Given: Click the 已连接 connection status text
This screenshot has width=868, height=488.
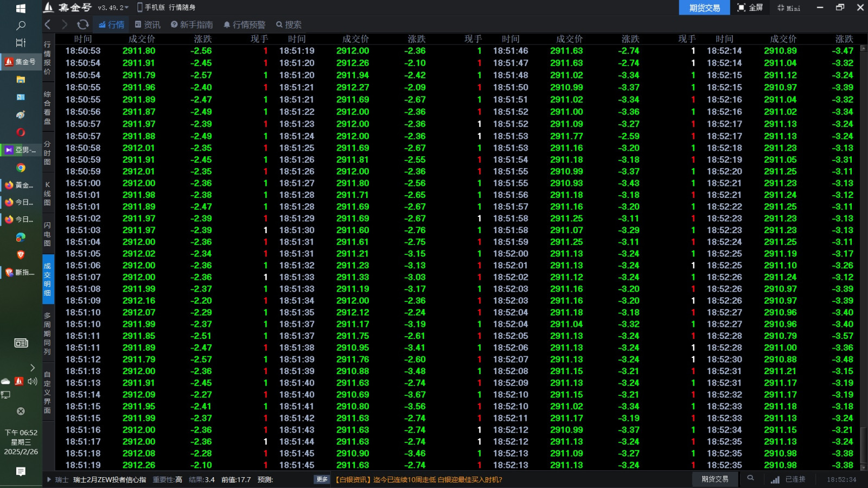Looking at the screenshot, I should coord(795,479).
